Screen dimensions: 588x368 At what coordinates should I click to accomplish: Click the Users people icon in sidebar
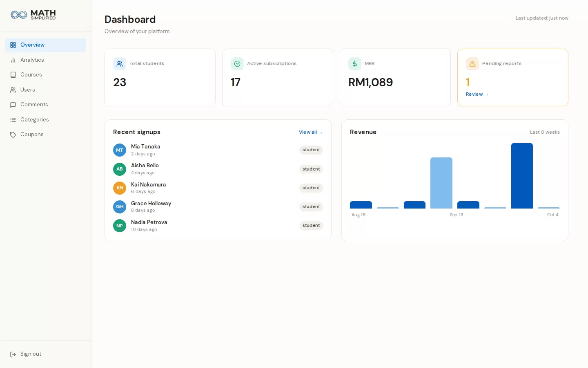click(x=13, y=90)
